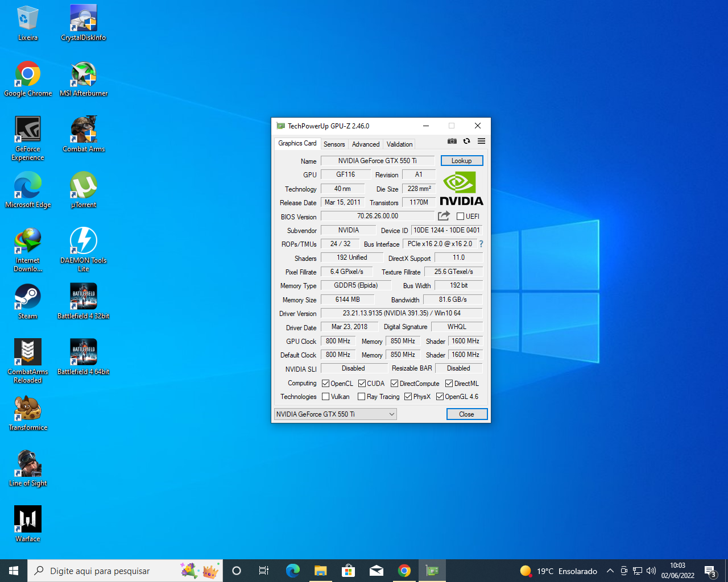Open Task View on the taskbar

click(264, 571)
